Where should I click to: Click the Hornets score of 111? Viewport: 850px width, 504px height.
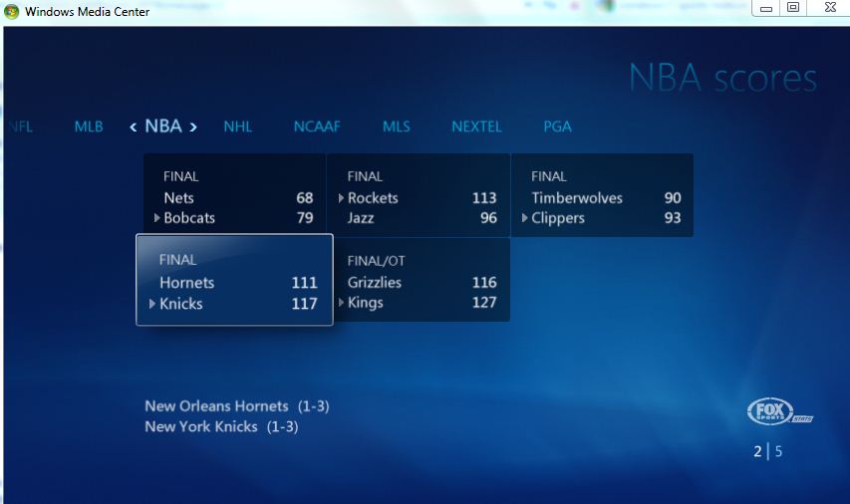(304, 283)
